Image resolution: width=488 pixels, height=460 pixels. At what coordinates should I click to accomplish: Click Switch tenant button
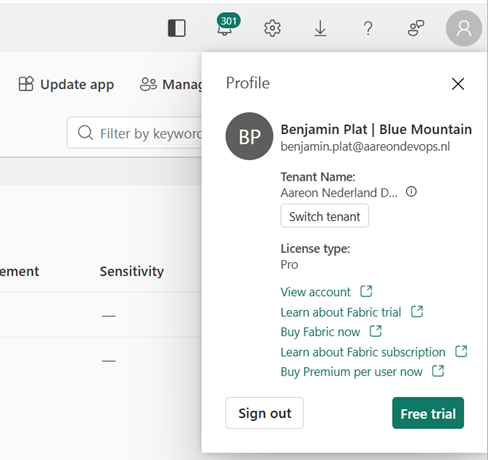coord(325,216)
